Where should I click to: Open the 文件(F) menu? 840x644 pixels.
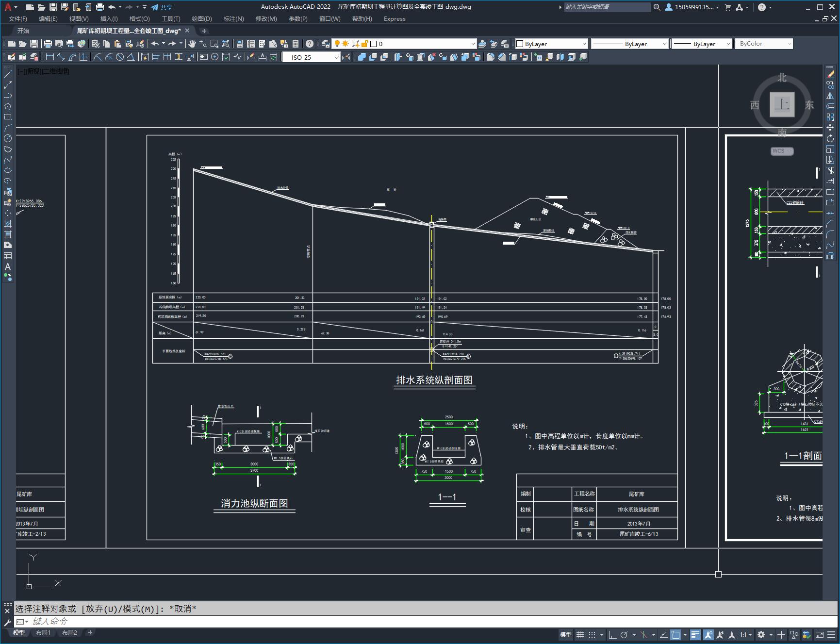click(18, 19)
